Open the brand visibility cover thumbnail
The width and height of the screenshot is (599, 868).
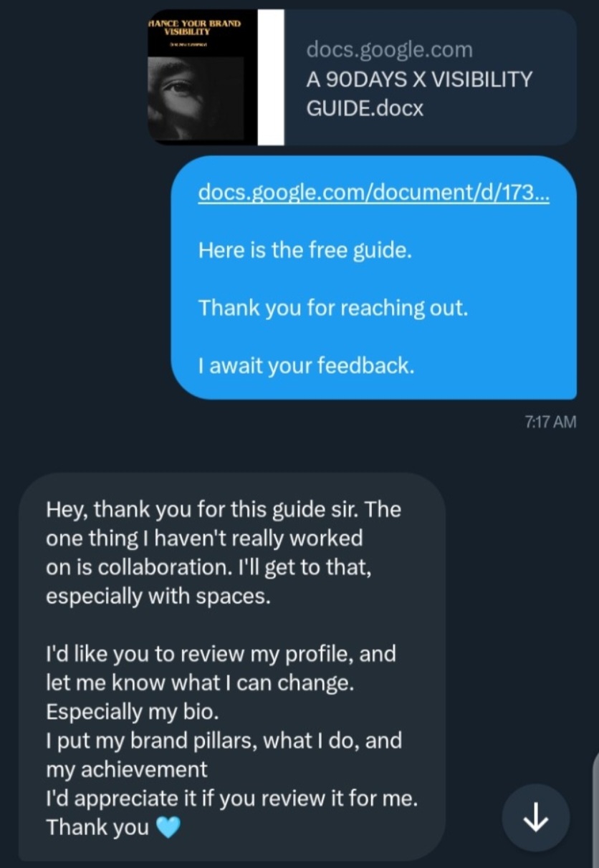[203, 77]
